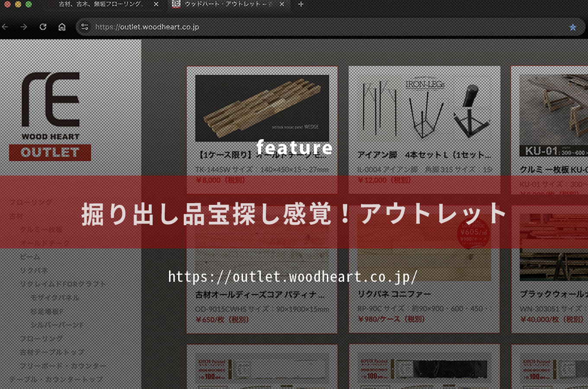Image resolution: width=588 pixels, height=389 pixels.
Task: Click the ¥650/枚（税別） price
Action: 222,320
